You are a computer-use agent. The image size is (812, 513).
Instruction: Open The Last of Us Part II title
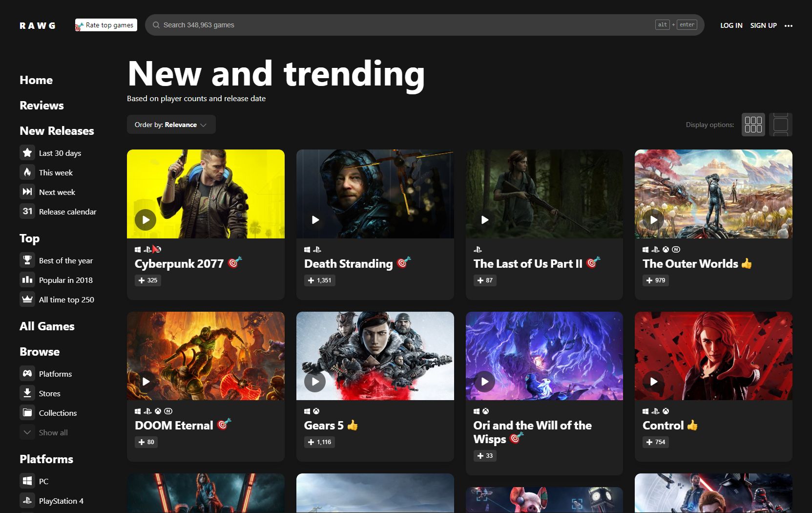pyautogui.click(x=528, y=264)
